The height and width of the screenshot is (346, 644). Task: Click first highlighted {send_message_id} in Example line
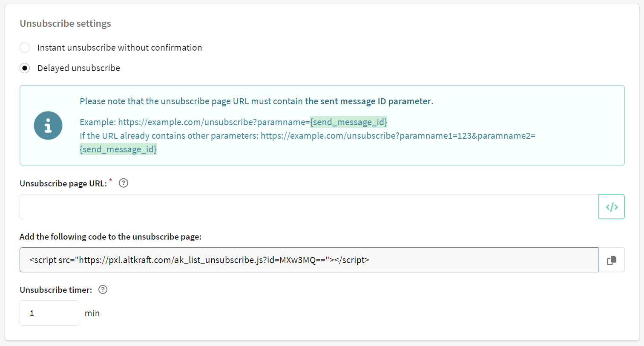click(348, 122)
